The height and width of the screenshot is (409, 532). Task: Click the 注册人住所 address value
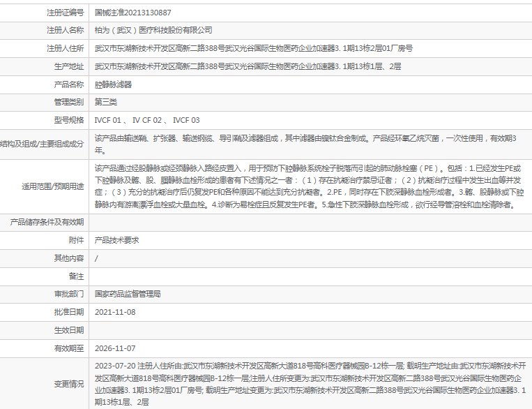(x=253, y=48)
